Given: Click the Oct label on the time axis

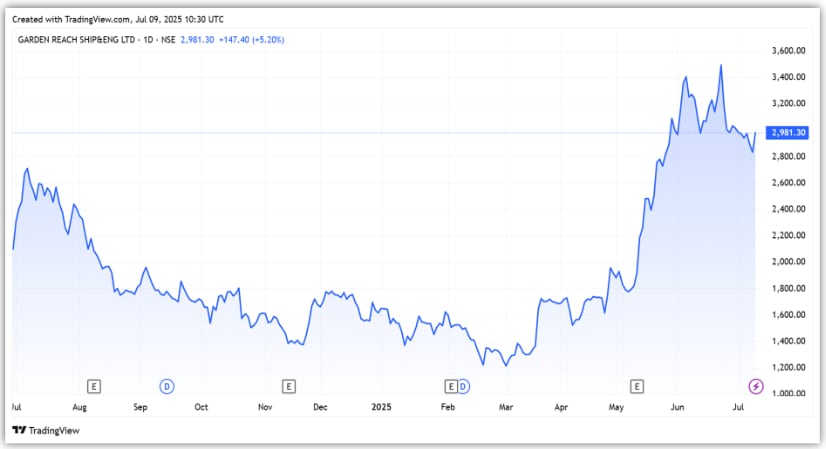Looking at the screenshot, I should coord(201,408).
